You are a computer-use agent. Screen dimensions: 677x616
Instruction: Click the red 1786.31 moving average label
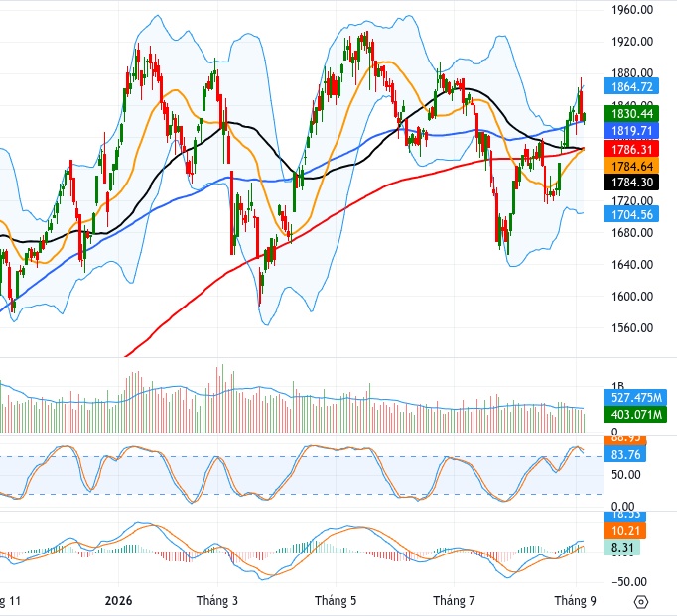(631, 149)
